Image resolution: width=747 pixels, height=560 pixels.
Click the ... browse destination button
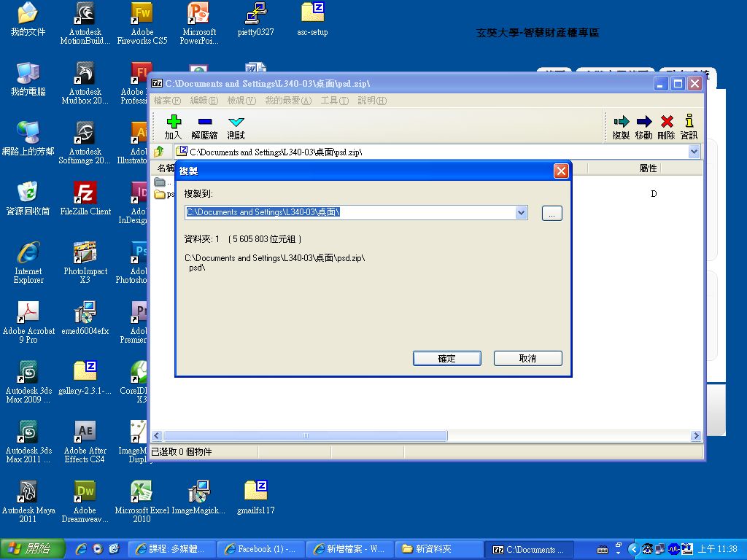551,212
